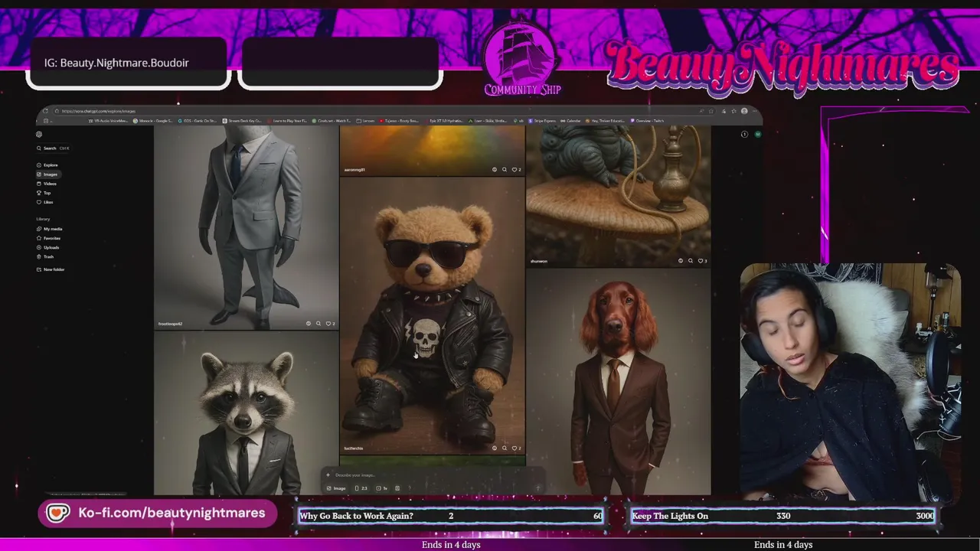Remix the mushroom hookah image icon
Viewport: 980px width, 551px height.
click(681, 261)
